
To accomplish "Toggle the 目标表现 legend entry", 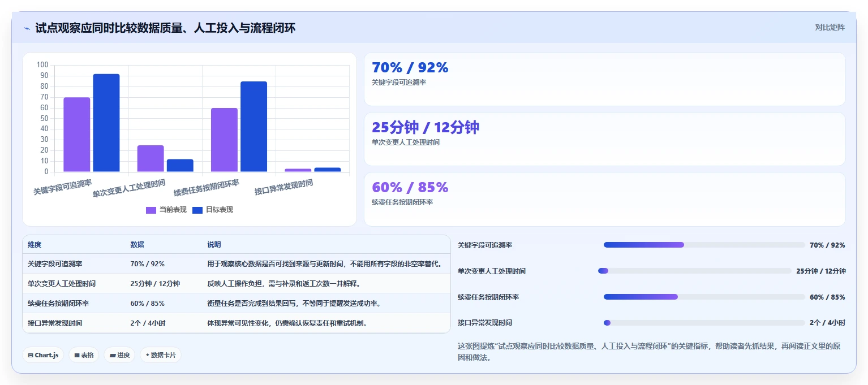I will tap(213, 210).
